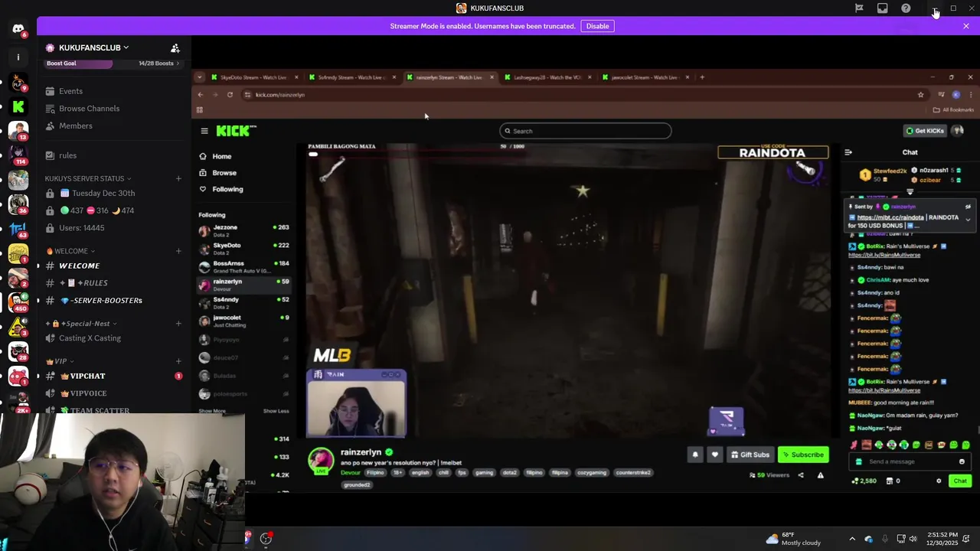Viewport: 980px width, 551px height.
Task: Collapse Kick chat panel arrow icon
Action: pyautogui.click(x=848, y=152)
